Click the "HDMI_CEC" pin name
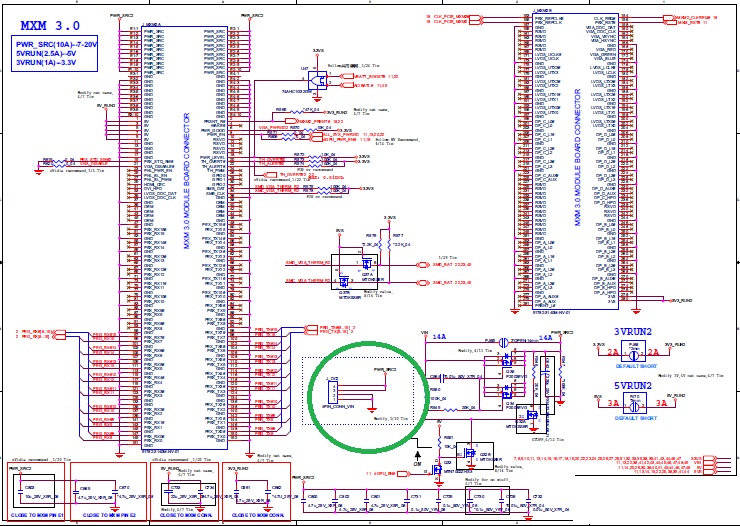This screenshot has height=526, width=740. (x=154, y=184)
